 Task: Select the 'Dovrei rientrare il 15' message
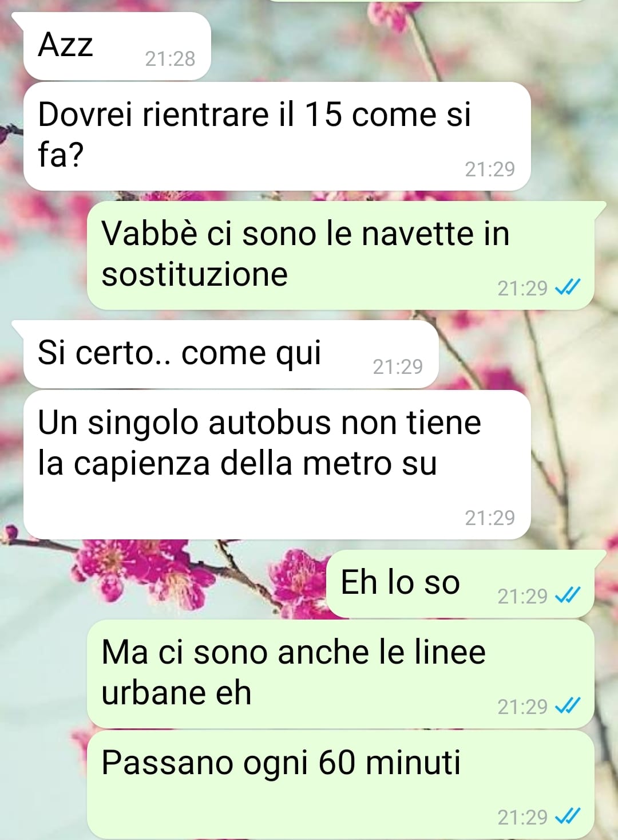point(277,136)
